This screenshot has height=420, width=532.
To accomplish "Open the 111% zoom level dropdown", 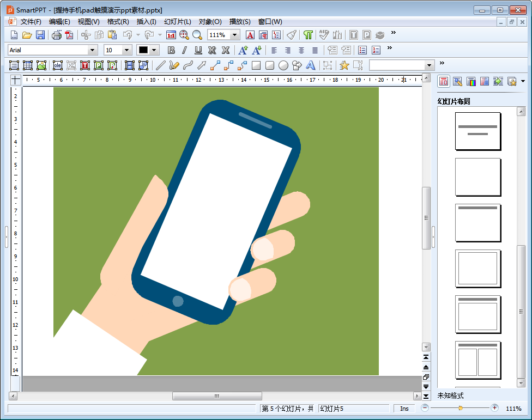I will click(234, 35).
